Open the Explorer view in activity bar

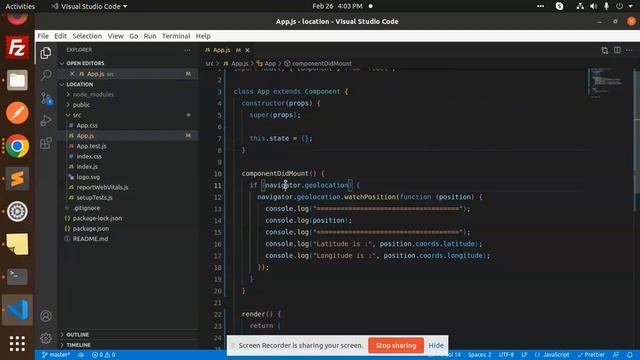point(46,53)
